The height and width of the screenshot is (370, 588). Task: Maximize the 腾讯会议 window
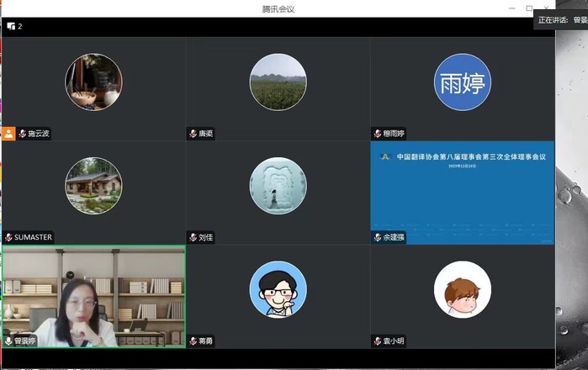pyautogui.click(x=529, y=8)
